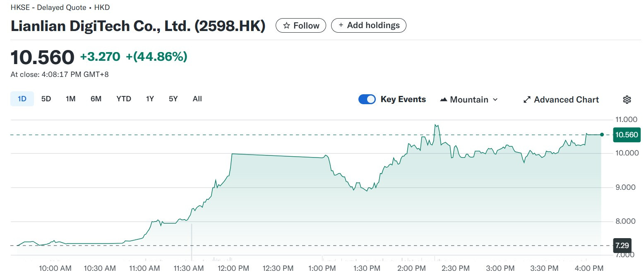
Task: Switch to the 6M range
Action: coord(96,99)
